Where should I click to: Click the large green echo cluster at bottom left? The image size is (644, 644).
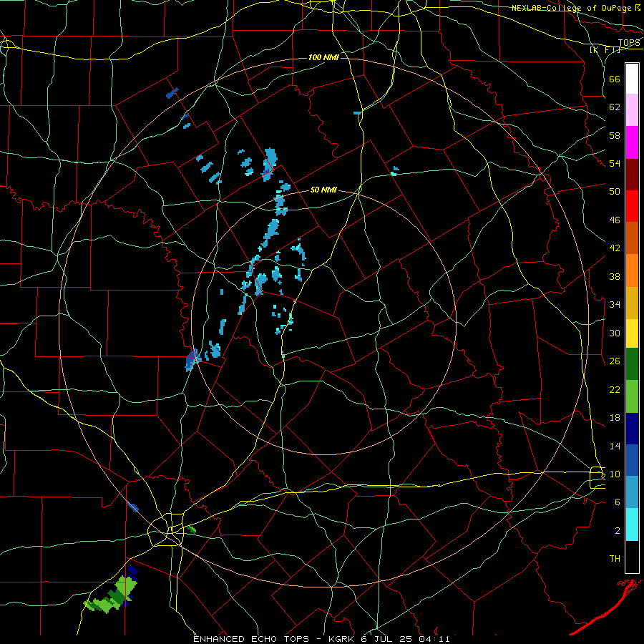pyautogui.click(x=112, y=595)
